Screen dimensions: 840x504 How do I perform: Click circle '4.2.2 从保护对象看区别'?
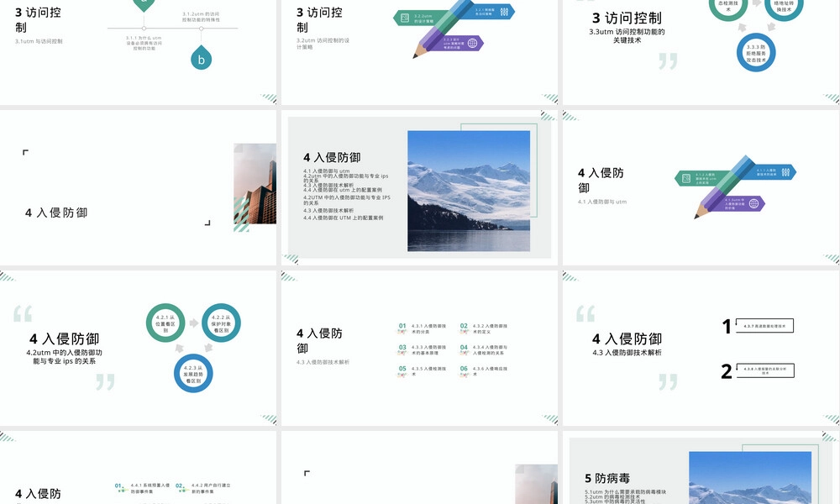pos(221,323)
